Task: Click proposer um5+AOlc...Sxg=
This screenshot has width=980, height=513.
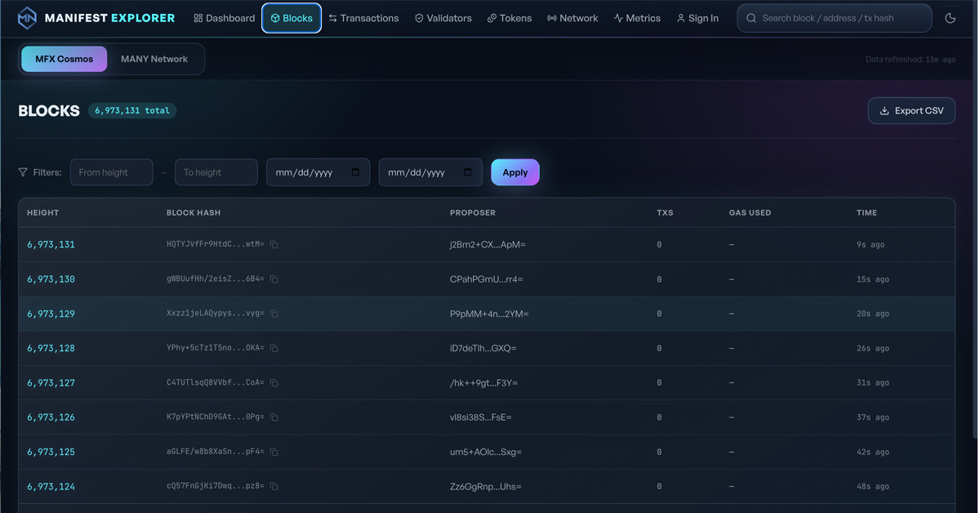Action: [x=486, y=452]
